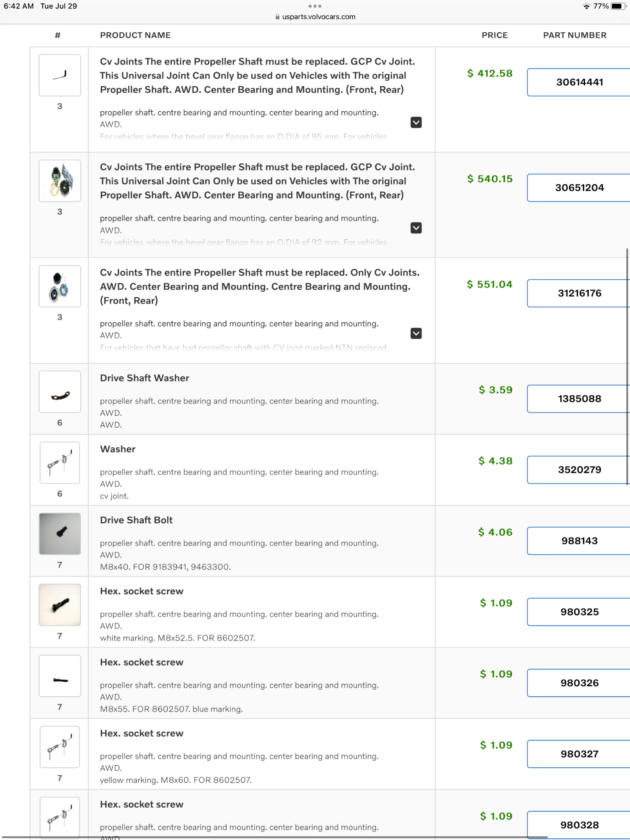Open the Drive Shaft Washer product name

(144, 378)
